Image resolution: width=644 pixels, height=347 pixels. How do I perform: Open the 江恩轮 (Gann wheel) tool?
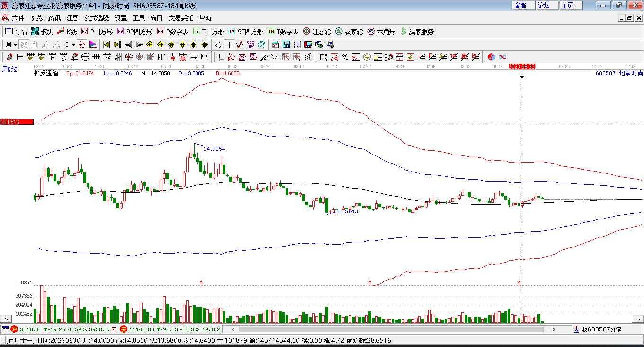[317, 32]
